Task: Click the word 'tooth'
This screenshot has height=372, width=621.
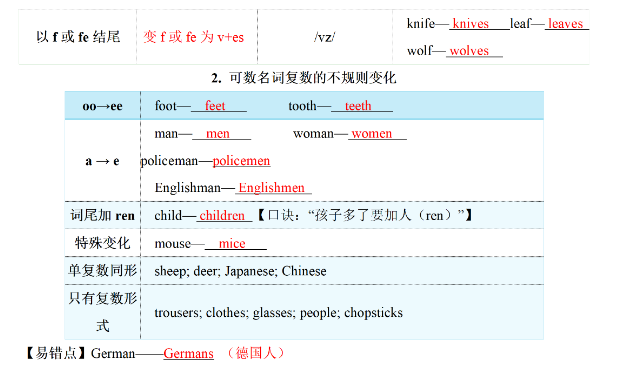Action: pyautogui.click(x=302, y=106)
